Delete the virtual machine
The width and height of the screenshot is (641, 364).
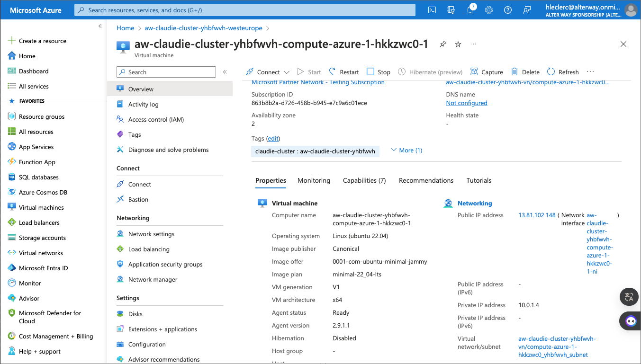click(525, 72)
